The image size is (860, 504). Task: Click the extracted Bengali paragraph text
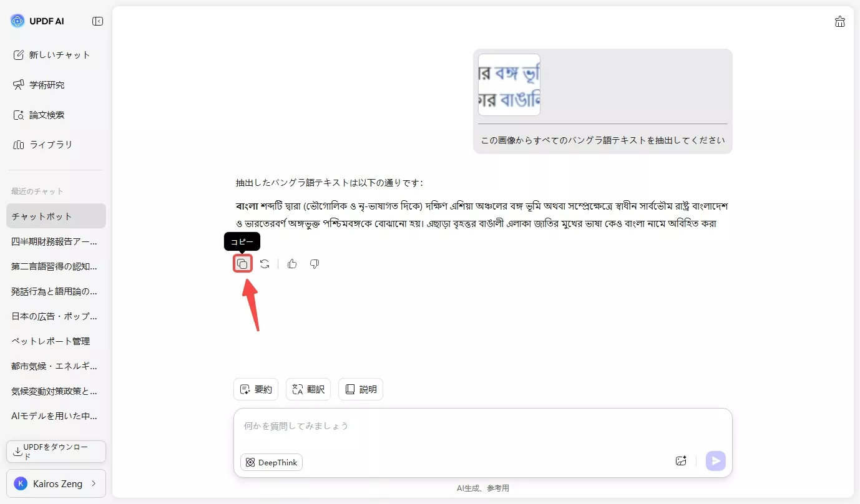[482, 215]
